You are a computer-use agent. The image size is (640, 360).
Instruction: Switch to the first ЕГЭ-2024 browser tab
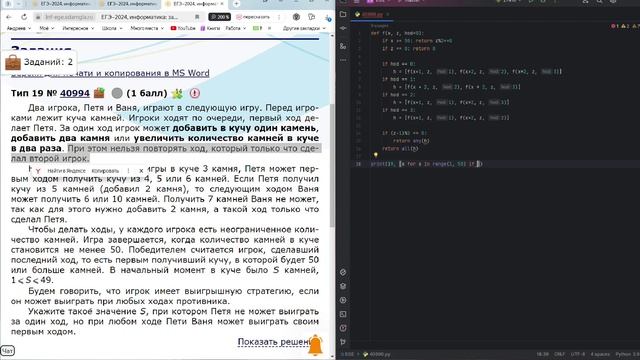coord(63,4)
